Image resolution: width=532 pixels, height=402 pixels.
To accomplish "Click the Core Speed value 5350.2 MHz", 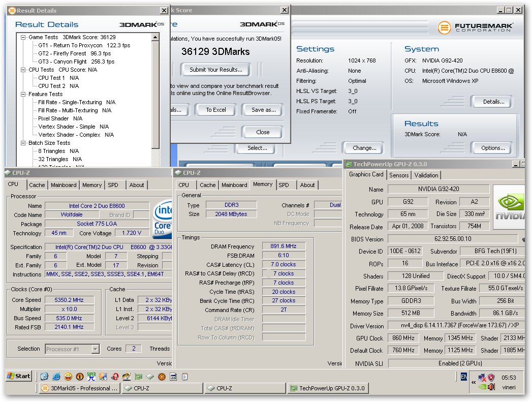I will click(69, 300).
